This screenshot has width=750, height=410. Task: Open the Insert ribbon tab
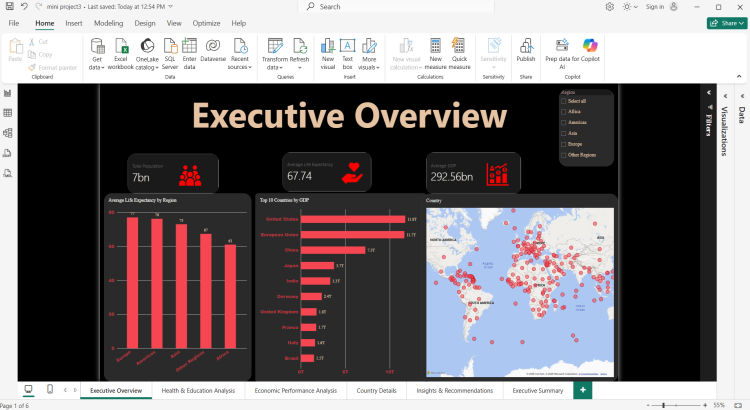point(74,23)
